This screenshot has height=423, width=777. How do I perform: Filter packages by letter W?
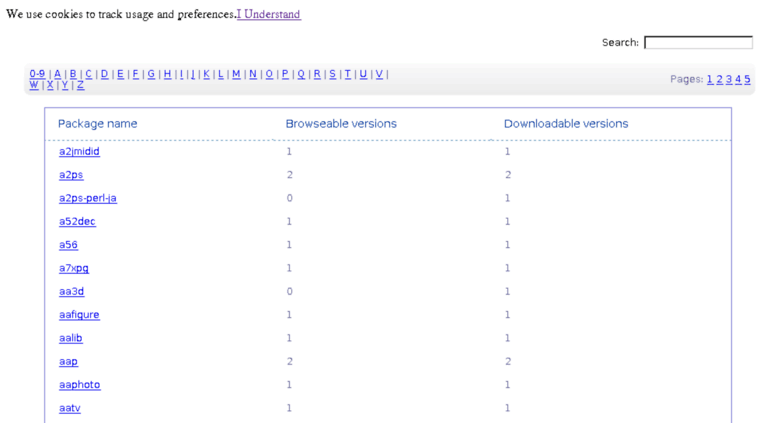coord(34,85)
